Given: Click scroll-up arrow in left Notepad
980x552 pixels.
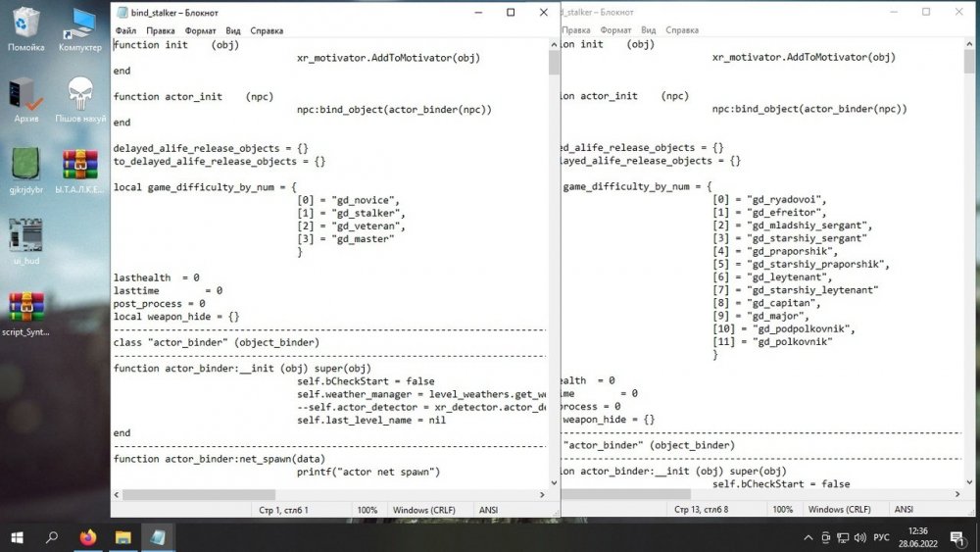Looking at the screenshot, I should pos(554,45).
